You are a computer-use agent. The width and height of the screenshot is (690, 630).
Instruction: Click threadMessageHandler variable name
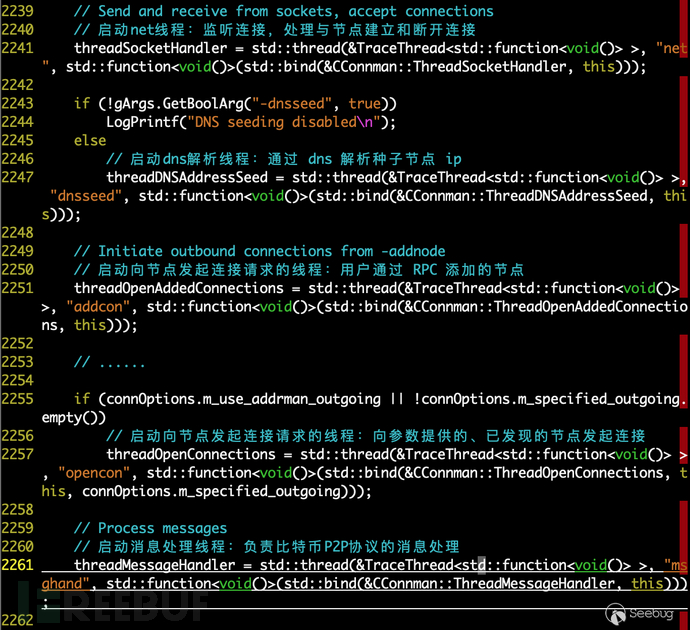point(154,565)
